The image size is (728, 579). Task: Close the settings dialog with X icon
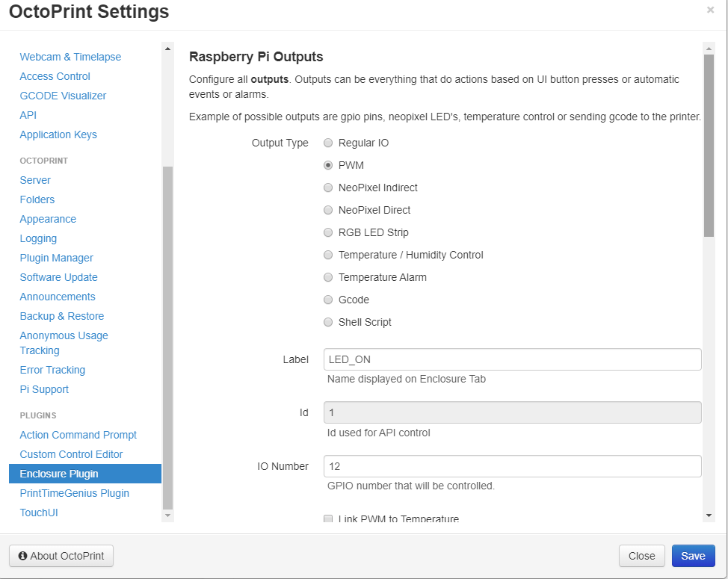(710, 10)
